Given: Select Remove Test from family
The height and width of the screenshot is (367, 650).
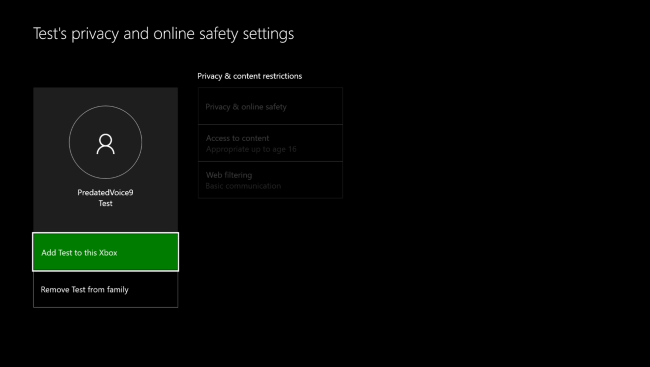Looking at the screenshot, I should [x=105, y=289].
